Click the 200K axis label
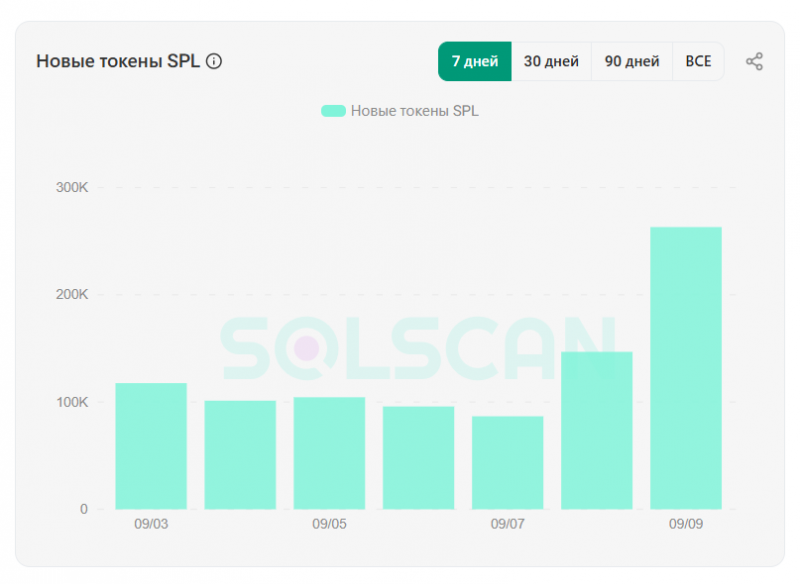This screenshot has width=800, height=584. 72,295
